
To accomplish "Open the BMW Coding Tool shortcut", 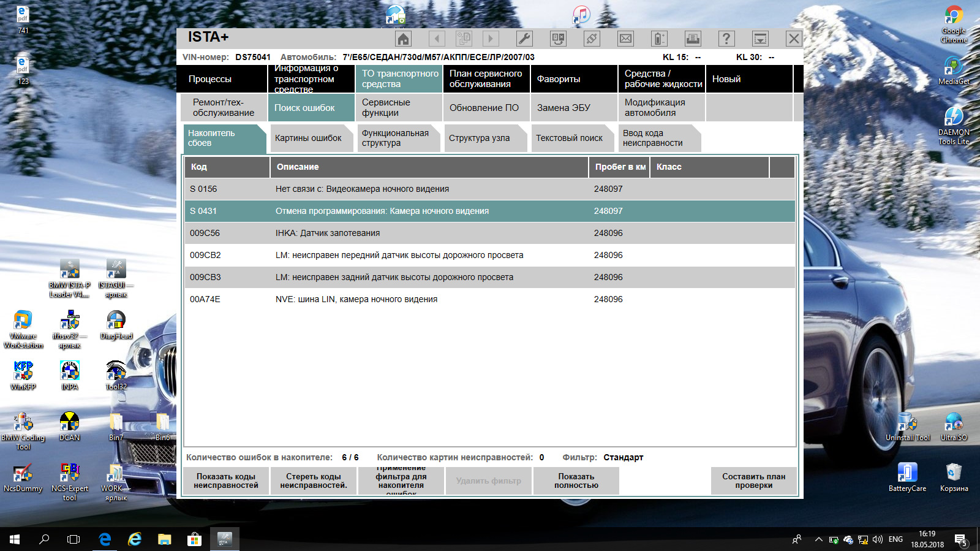I will tap(23, 431).
